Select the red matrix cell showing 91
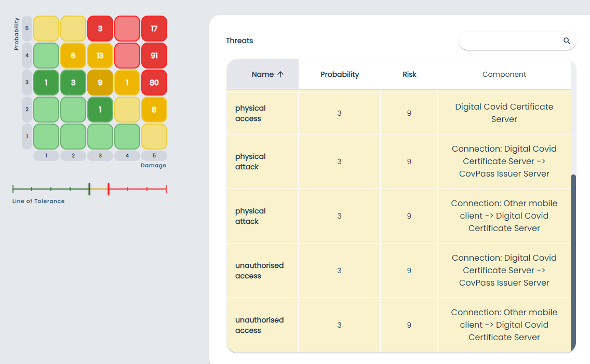590x364 pixels. 154,56
